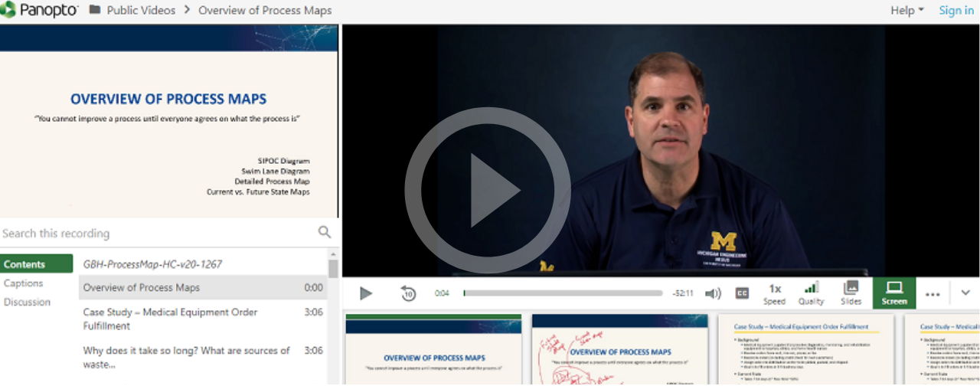Switch to the Discussion tab

click(28, 302)
